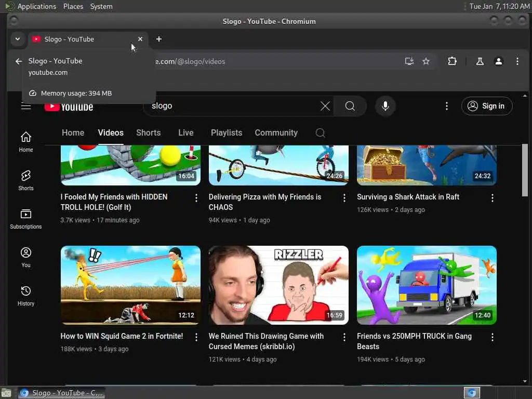Switch to the Shorts tab
The image size is (532, 399).
(x=148, y=132)
